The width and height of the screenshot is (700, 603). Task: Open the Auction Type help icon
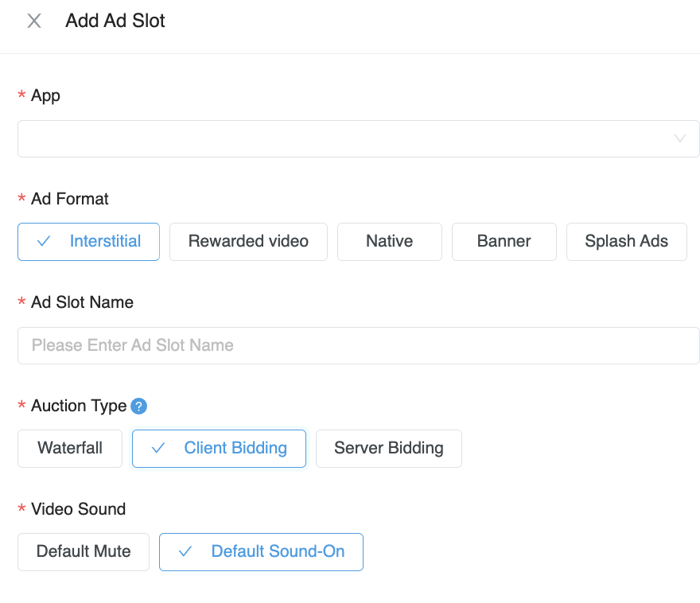(138, 406)
